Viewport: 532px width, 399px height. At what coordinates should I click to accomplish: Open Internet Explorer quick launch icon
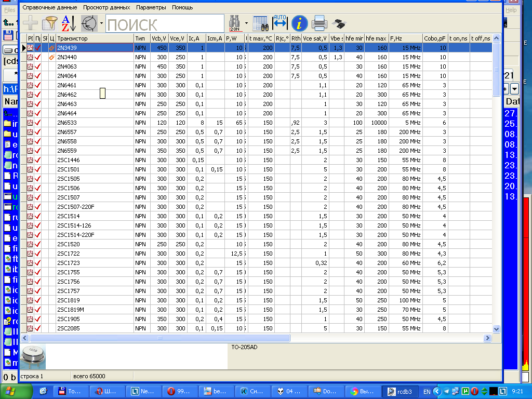point(43,391)
